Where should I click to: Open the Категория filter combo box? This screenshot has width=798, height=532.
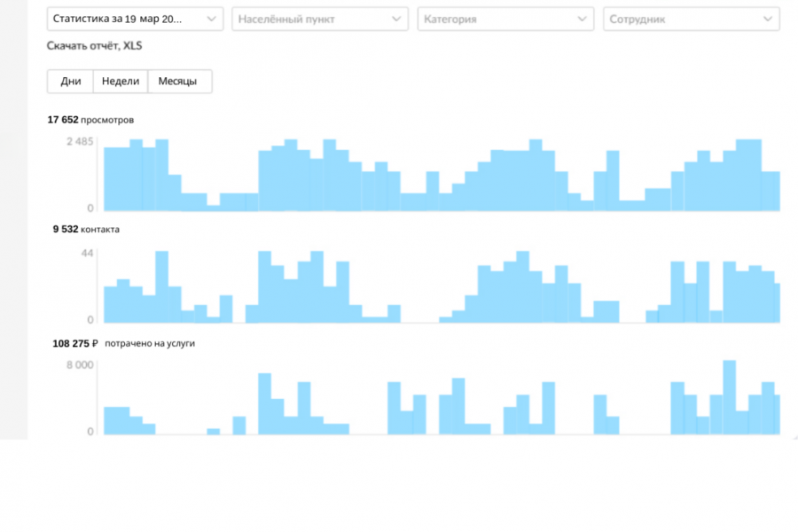point(497,19)
